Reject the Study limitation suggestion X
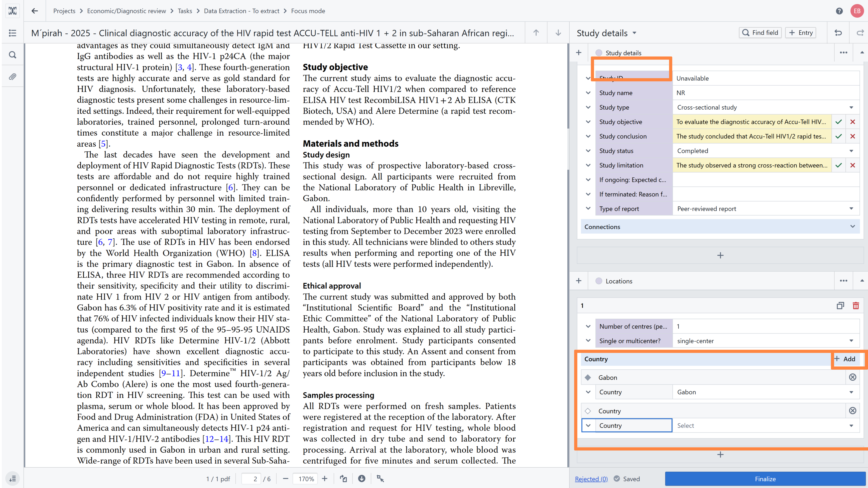 point(852,165)
